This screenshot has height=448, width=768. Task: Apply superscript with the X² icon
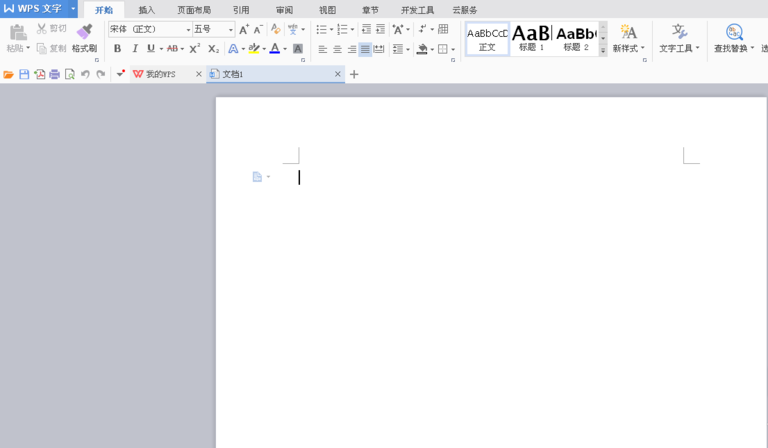point(194,48)
